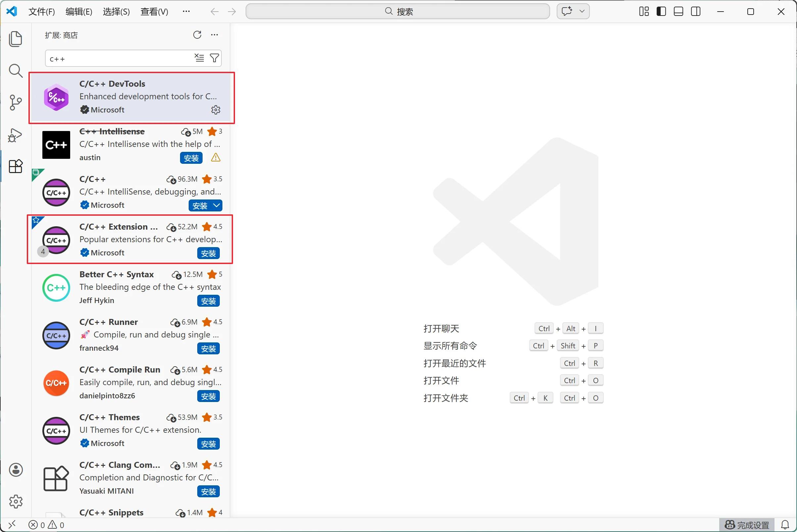Toggle the primary side bar visibility
The height and width of the screenshot is (532, 797).
tap(661, 12)
